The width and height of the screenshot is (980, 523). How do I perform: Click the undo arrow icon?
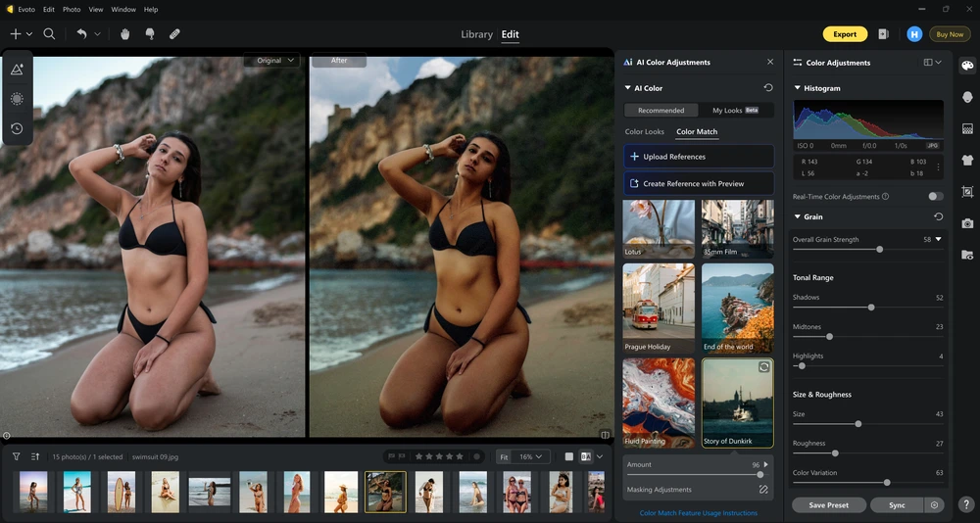[82, 34]
